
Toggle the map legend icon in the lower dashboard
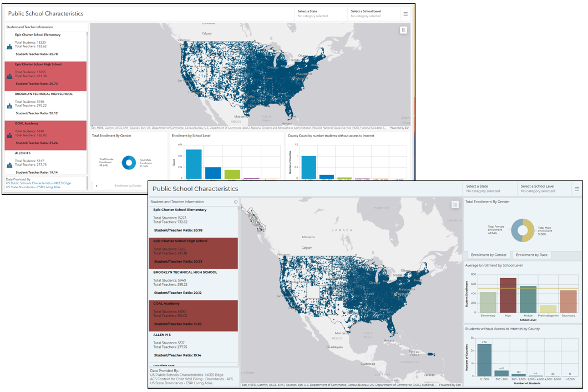tap(455, 205)
